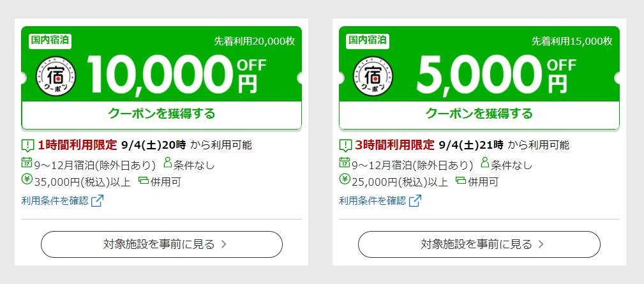Click the 併用可 card icon in the 5,000円 card
The height and width of the screenshot is (284, 644).
[461, 180]
